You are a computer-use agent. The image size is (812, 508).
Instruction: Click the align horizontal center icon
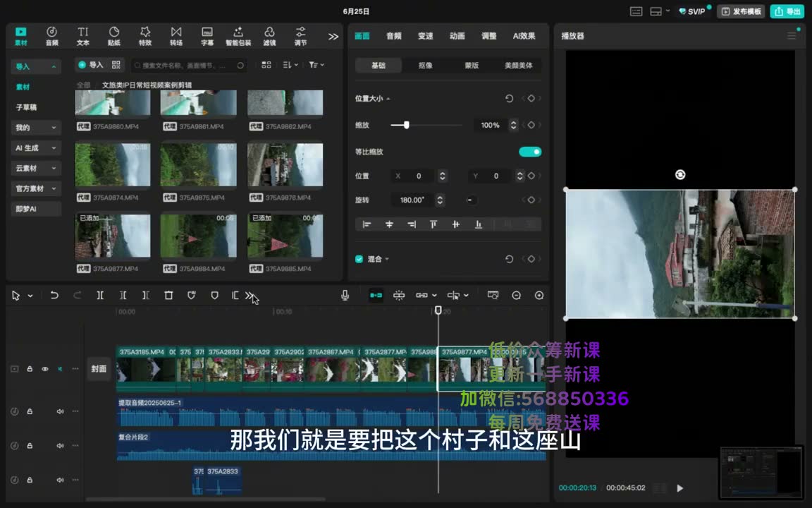[x=389, y=224]
